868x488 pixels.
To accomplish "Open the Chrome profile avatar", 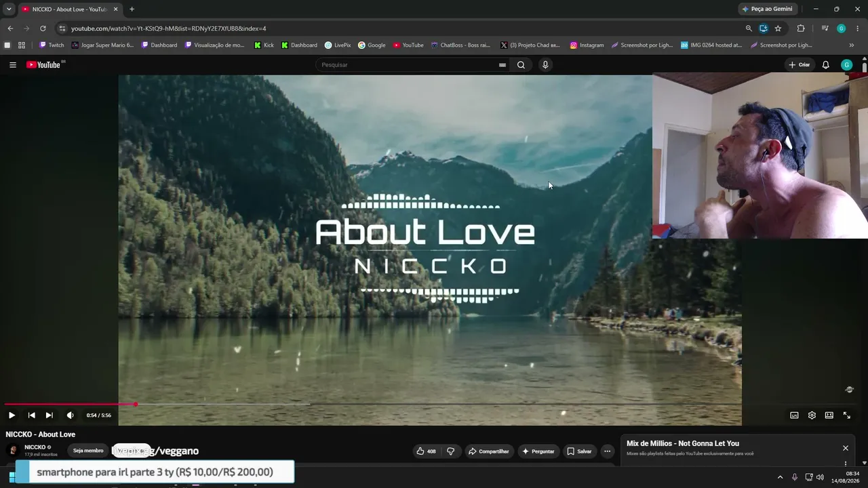I will tap(842, 28).
